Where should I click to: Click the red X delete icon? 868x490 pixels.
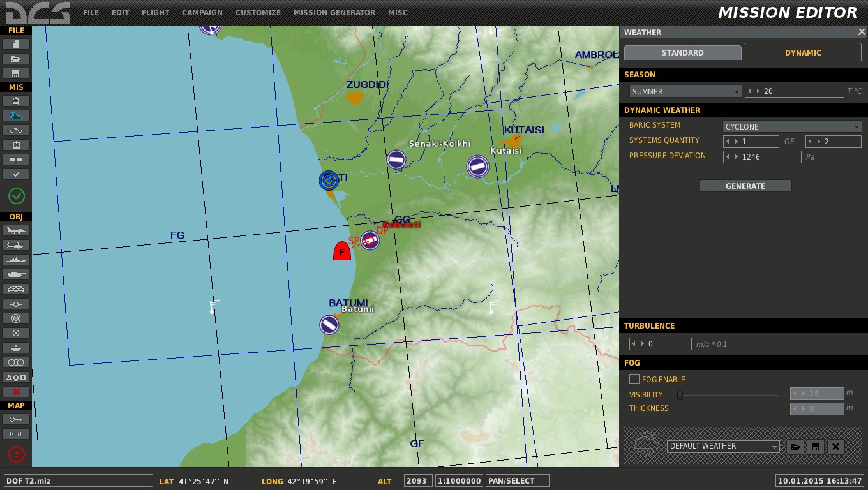coord(16,392)
